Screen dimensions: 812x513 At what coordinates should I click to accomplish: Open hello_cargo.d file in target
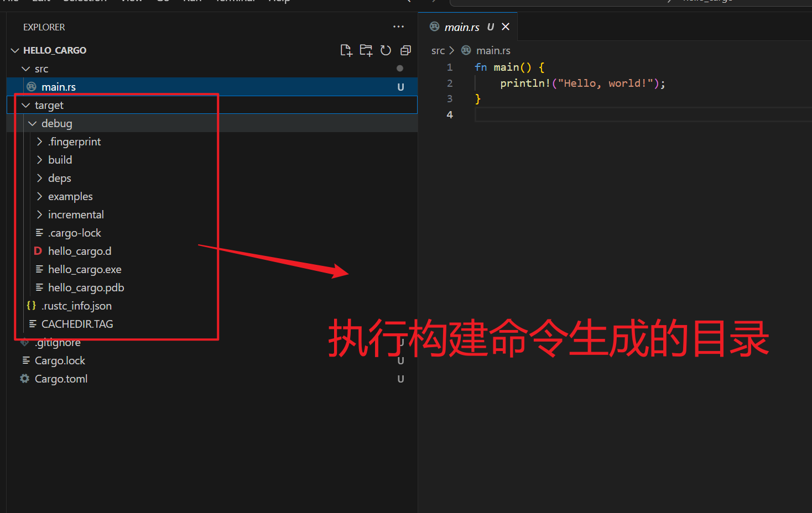tap(80, 251)
